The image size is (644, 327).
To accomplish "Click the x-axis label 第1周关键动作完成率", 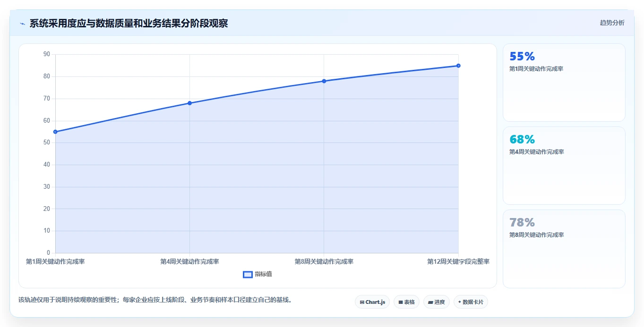I will click(x=55, y=261).
